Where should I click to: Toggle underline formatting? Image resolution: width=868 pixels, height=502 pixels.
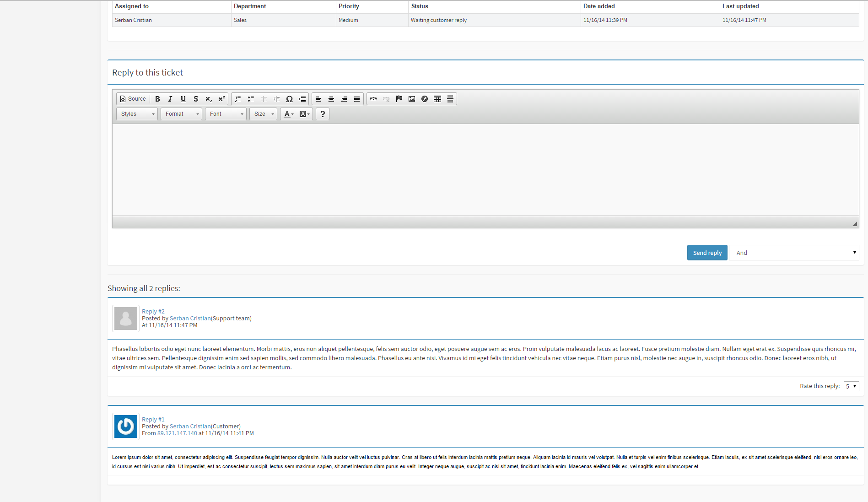[183, 99]
